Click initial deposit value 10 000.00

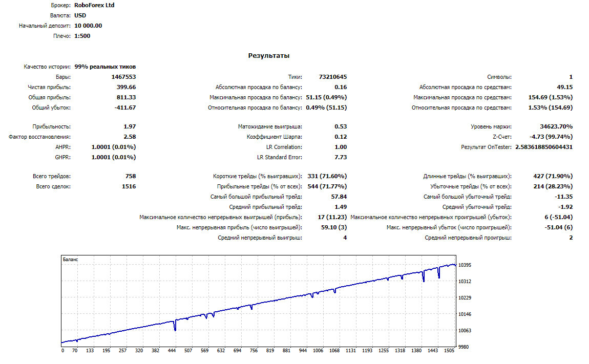pos(88,26)
